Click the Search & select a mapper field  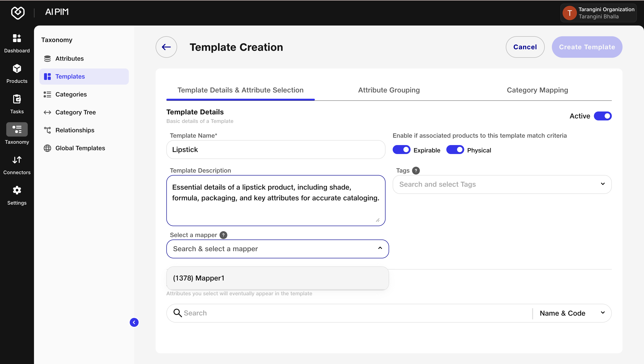tap(278, 249)
